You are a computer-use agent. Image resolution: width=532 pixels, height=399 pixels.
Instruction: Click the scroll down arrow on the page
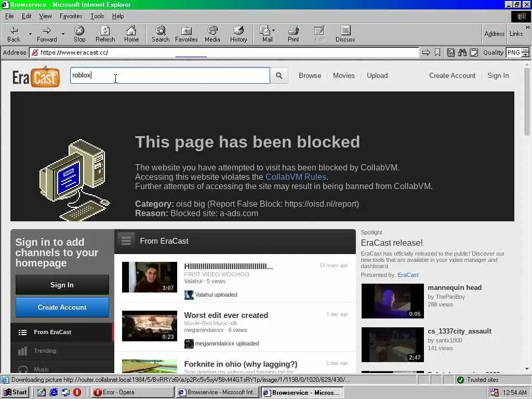[527, 368]
